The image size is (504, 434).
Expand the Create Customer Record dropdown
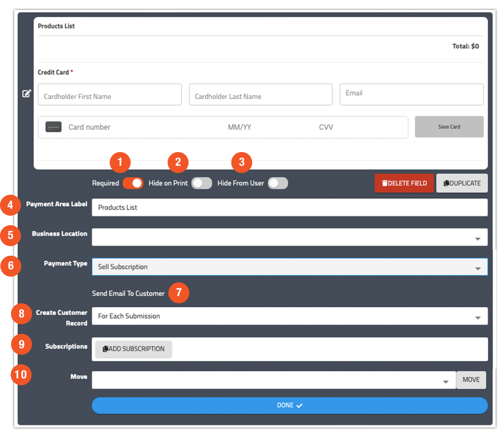290,316
